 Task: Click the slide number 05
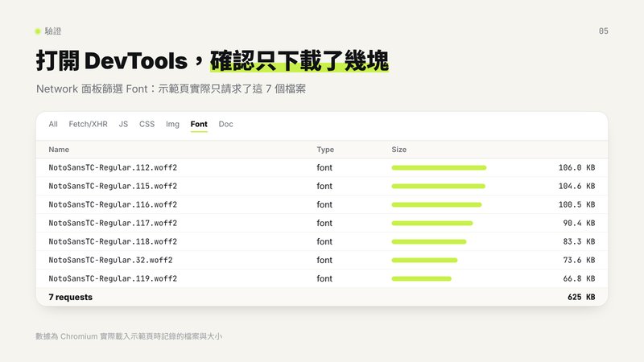point(603,31)
